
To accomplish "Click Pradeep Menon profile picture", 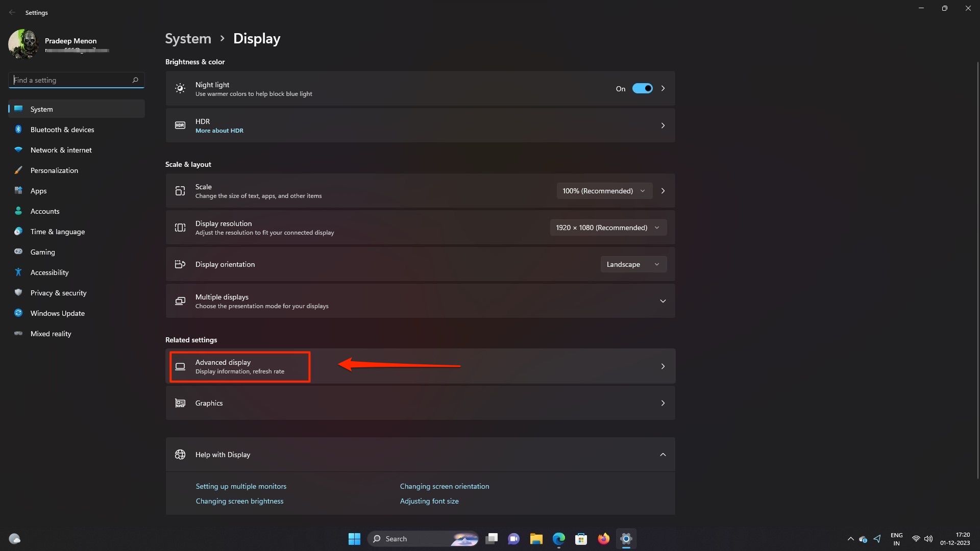I will tap(23, 43).
